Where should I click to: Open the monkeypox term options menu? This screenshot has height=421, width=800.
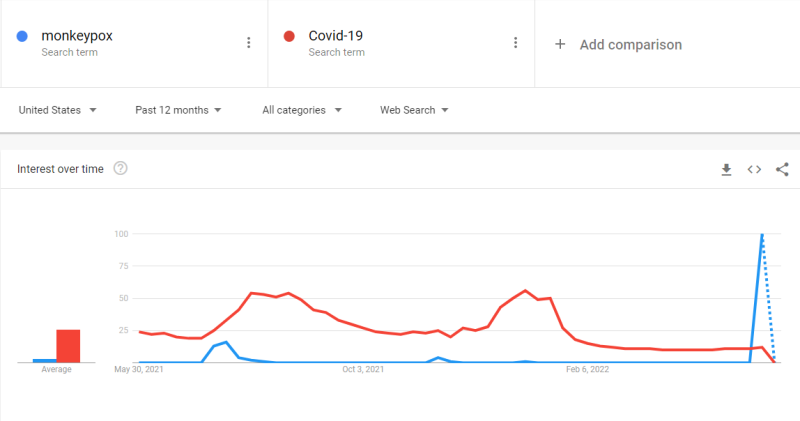coord(248,43)
